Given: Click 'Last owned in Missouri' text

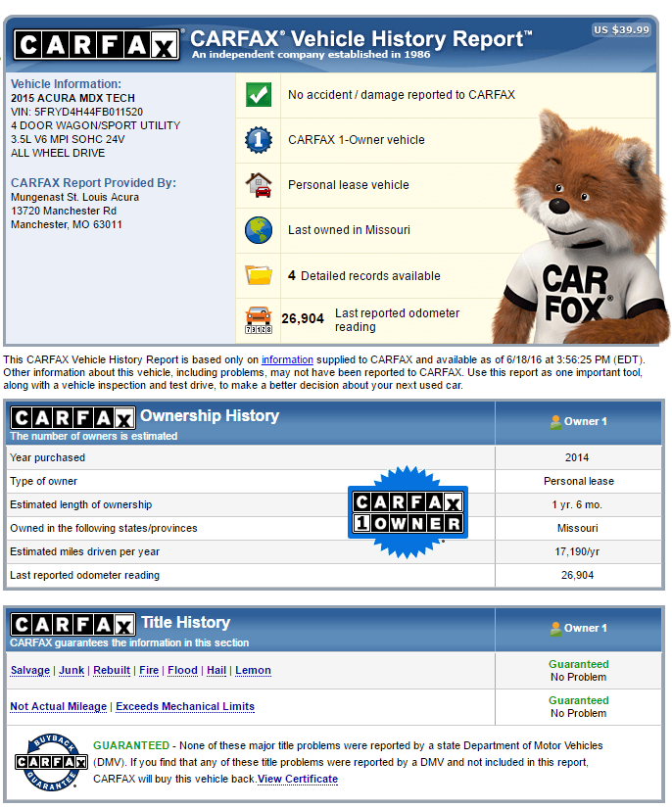Looking at the screenshot, I should point(349,230).
